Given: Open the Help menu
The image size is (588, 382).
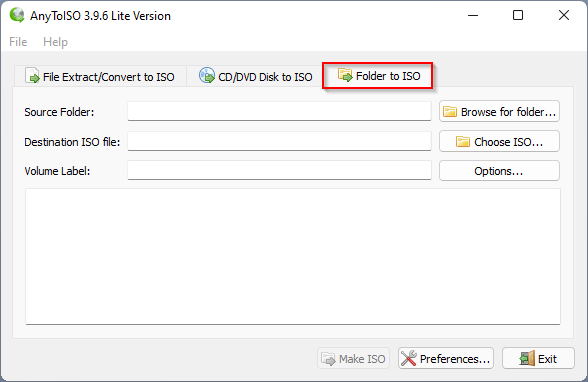Looking at the screenshot, I should pyautogui.click(x=55, y=42).
